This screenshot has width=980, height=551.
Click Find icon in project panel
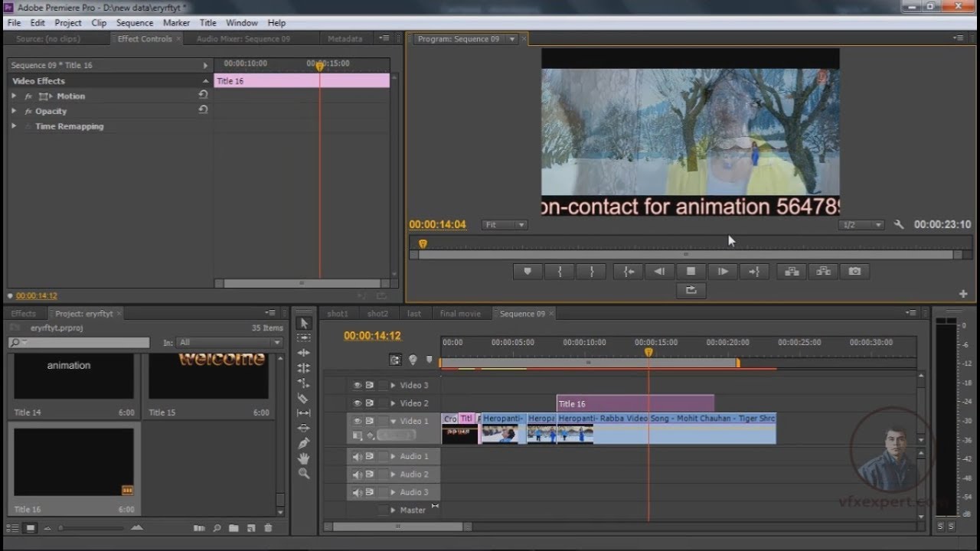click(x=217, y=528)
